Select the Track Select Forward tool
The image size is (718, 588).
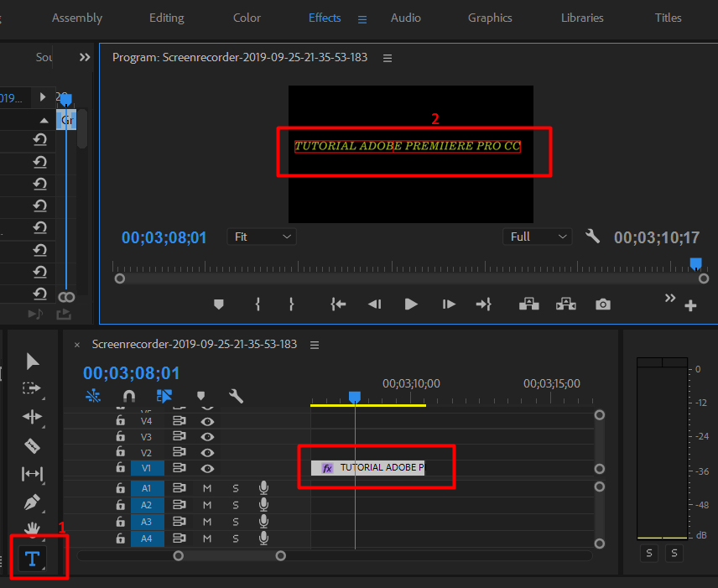(32, 389)
